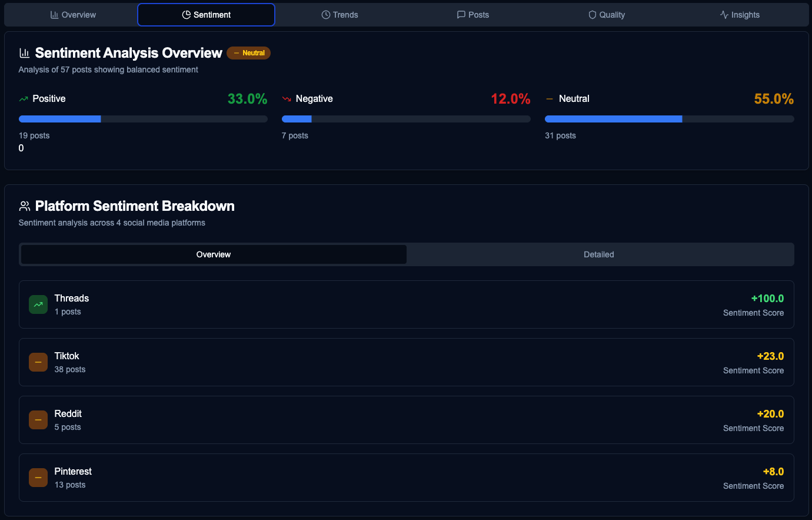
Task: Click the Reddit platform entry showing 5 posts
Action: click(x=406, y=420)
